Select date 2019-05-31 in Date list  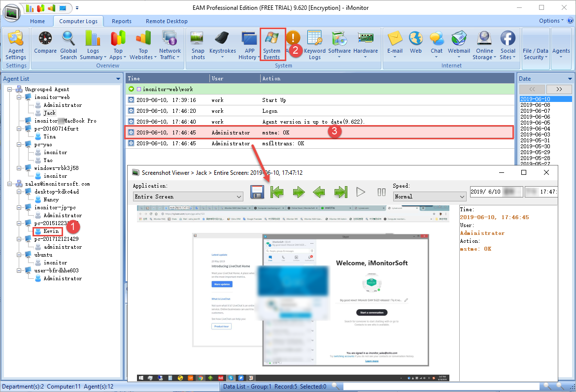[535, 140]
